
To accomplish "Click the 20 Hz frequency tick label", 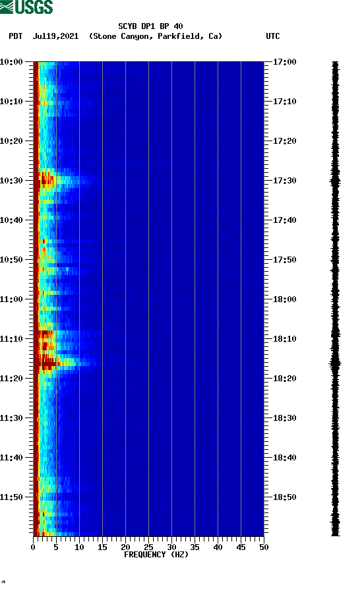I will coord(125,547).
